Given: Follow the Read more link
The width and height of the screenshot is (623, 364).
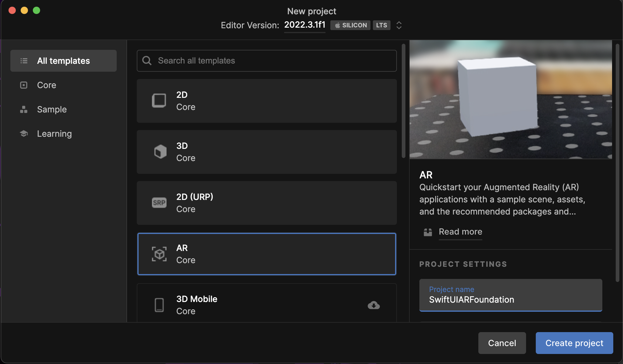Looking at the screenshot, I should pyautogui.click(x=460, y=232).
